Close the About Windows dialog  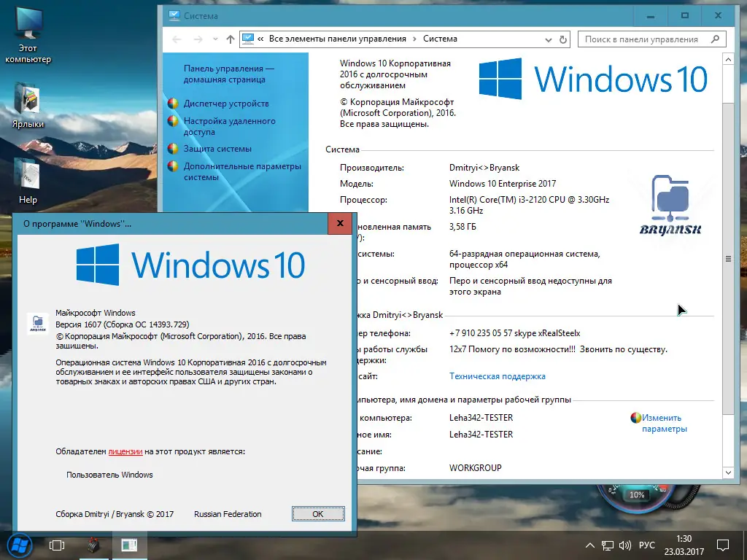point(340,223)
